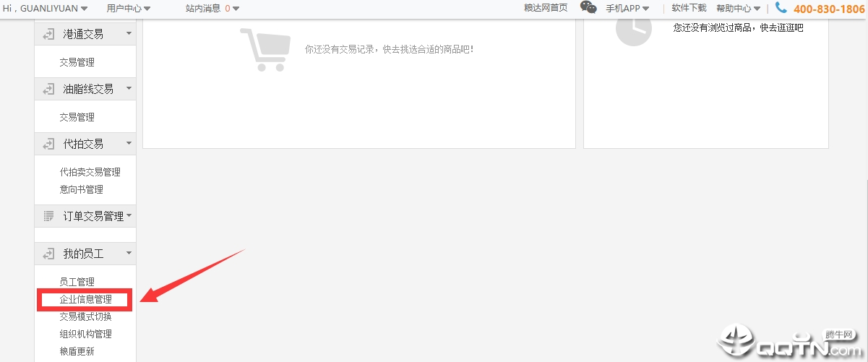This screenshot has height=362, width=868.
Task: Click the 港通交易 section icon
Action: pyautogui.click(x=48, y=34)
